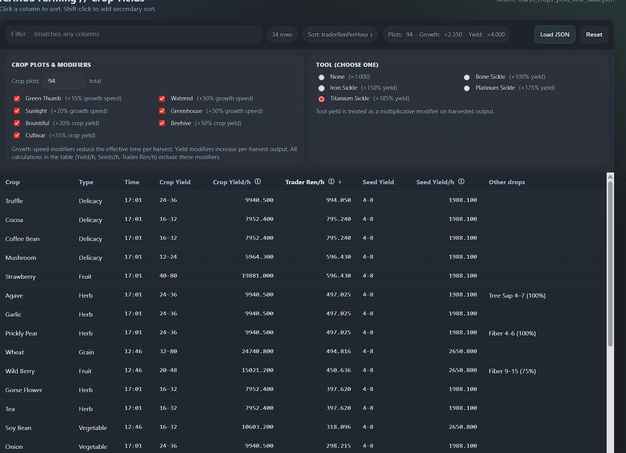Click the 34 rows badge

pos(282,35)
